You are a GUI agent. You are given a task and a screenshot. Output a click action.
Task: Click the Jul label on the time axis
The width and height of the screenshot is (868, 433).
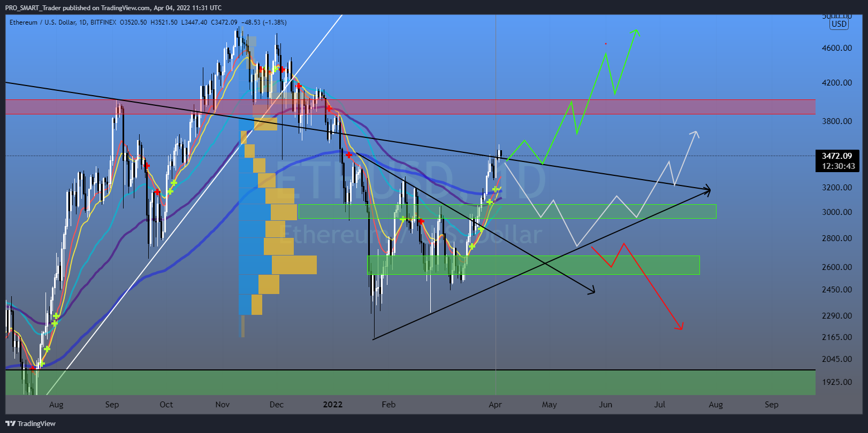click(x=660, y=405)
